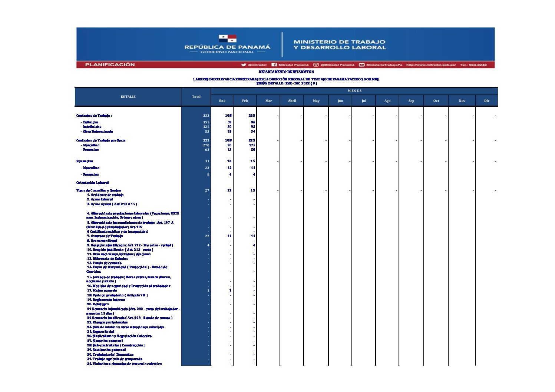Click the 31 total in Renuncias row
The width and height of the screenshot is (555, 392).
tap(207, 161)
